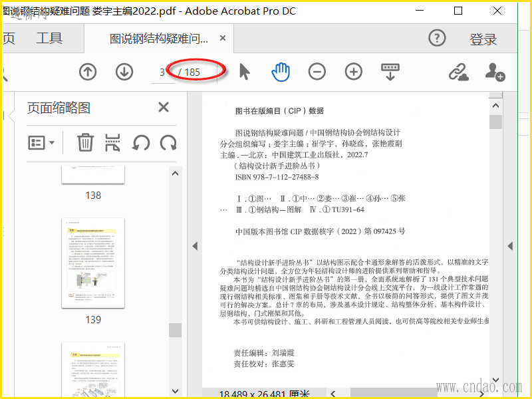
Task: Click the page label 138
Action: pyautogui.click(x=93, y=196)
